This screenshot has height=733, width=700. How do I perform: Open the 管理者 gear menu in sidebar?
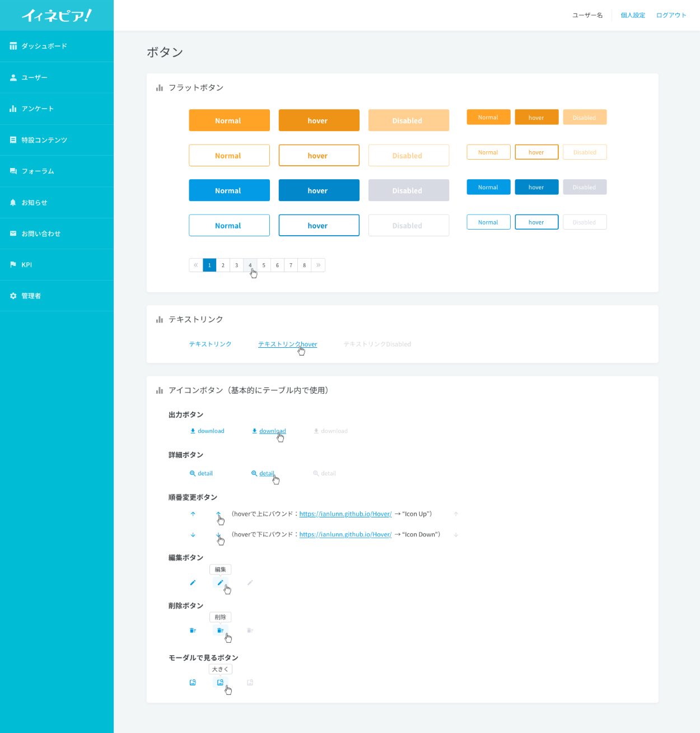coord(31,296)
